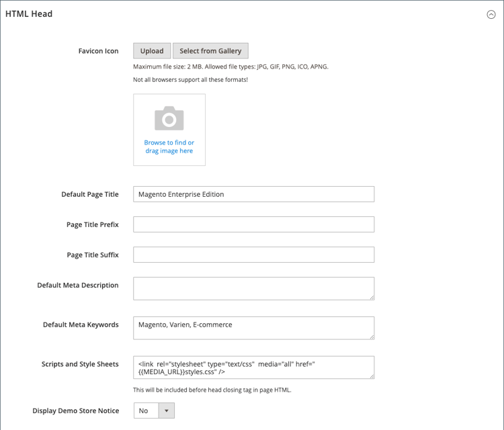Click resize handle of Scripts textarea
504x430 pixels.
pyautogui.click(x=371, y=376)
